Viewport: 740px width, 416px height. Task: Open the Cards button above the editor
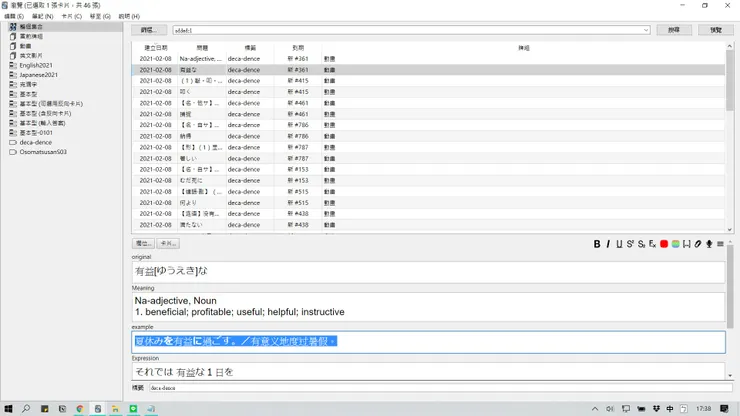(168, 244)
